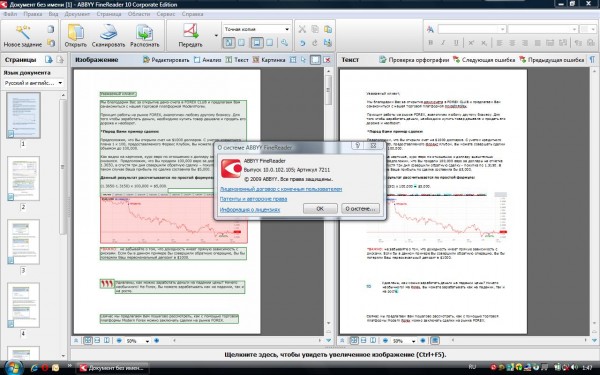Click zoom-in plus in image pane bottom bar
Image resolution: width=600 pixels, height=375 pixels.
(157, 341)
